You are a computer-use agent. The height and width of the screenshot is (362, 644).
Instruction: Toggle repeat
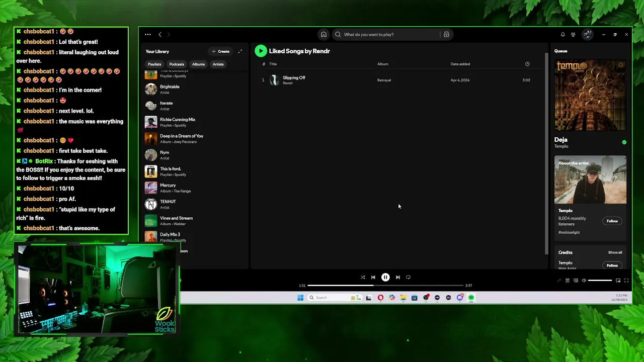(408, 277)
